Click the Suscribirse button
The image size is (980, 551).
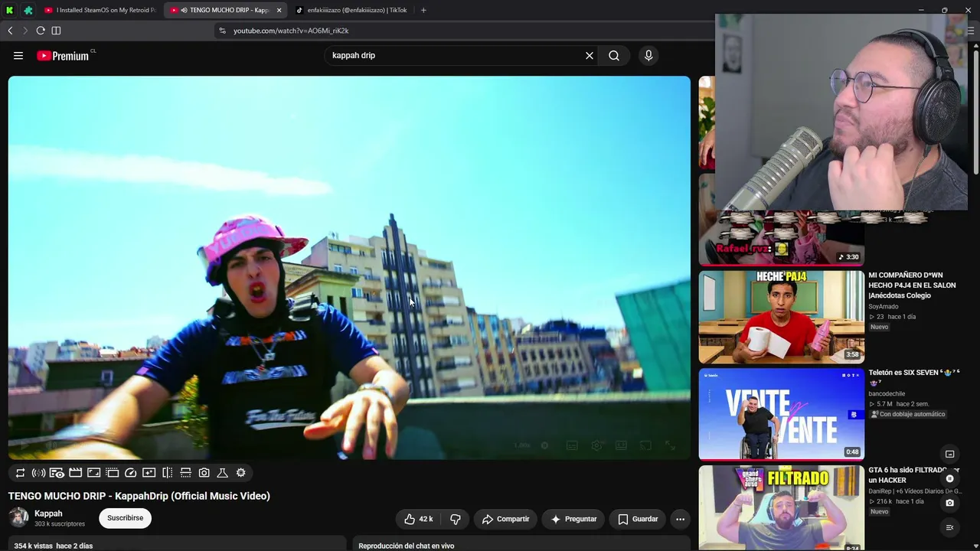tap(125, 518)
